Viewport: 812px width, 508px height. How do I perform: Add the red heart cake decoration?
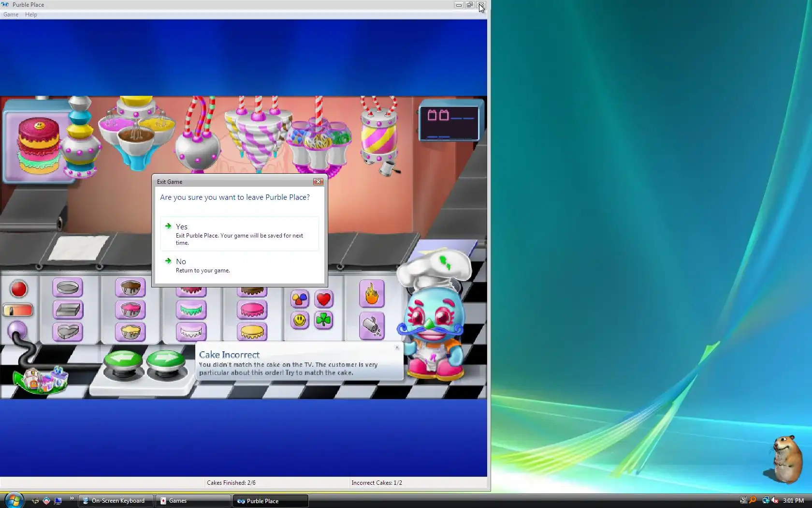[324, 299]
